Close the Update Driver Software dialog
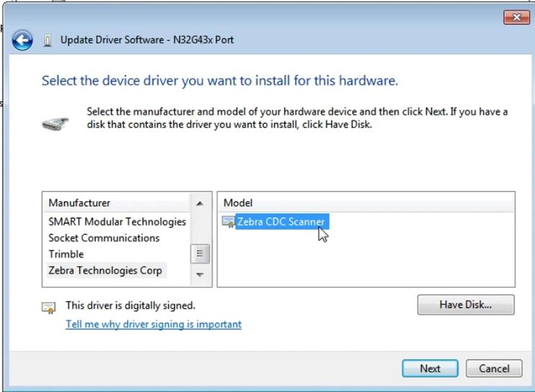 (516, 17)
